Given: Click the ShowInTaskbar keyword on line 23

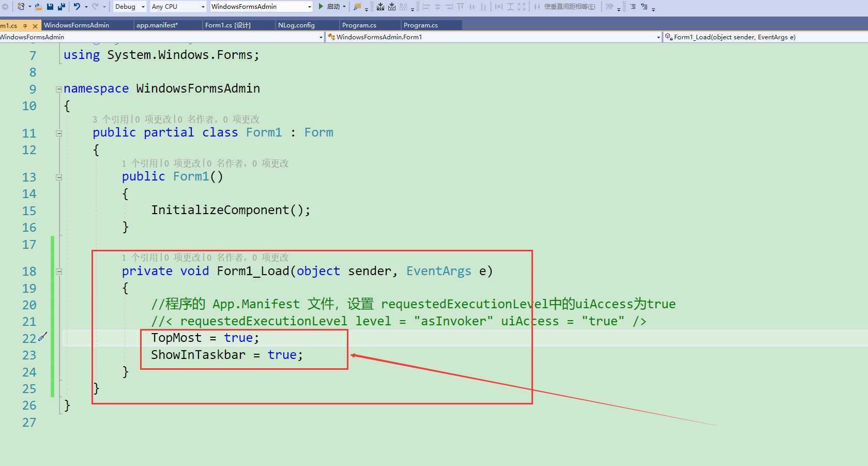Looking at the screenshot, I should (198, 355).
